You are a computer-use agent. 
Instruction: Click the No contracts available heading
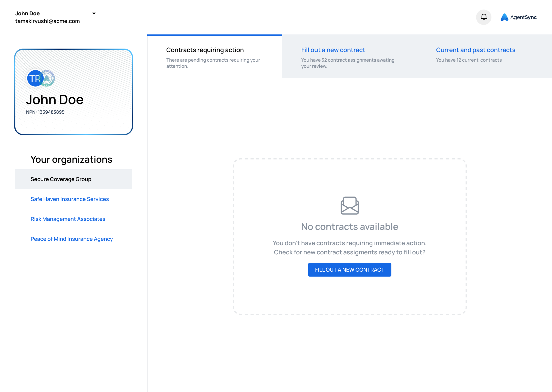coord(349,227)
